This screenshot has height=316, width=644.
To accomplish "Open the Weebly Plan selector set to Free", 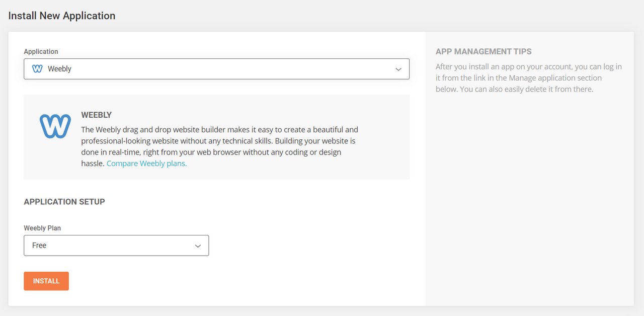I will 116,246.
